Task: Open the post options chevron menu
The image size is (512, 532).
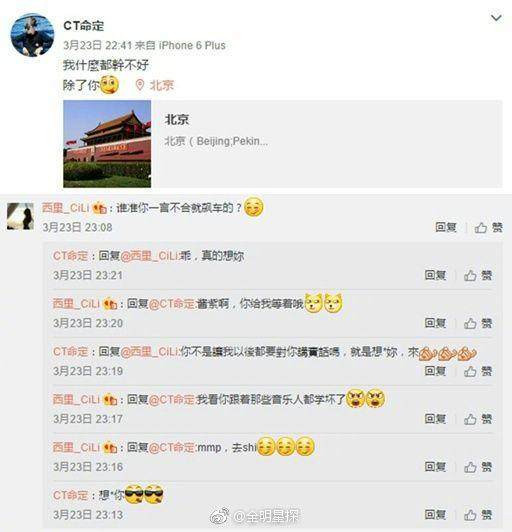Action: 496,18
